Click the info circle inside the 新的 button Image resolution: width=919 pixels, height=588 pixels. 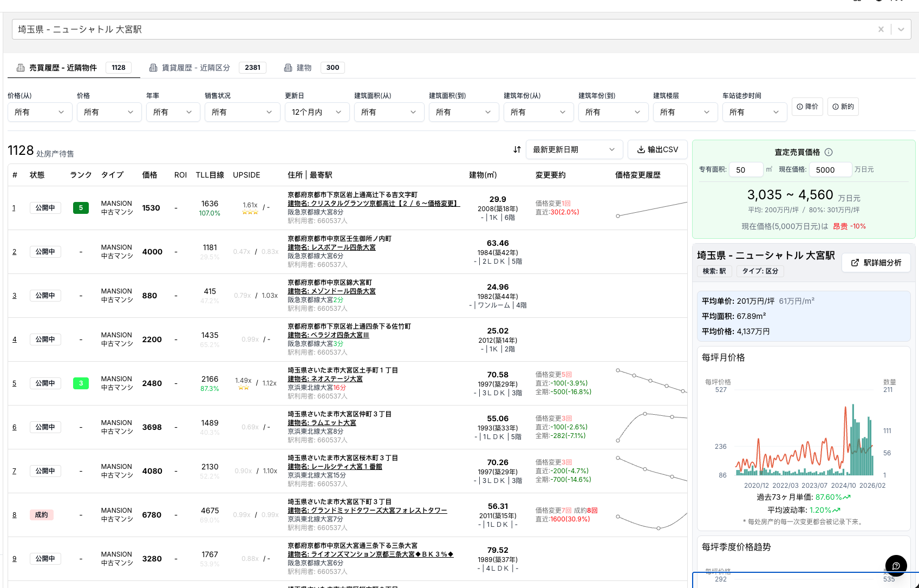pos(835,107)
